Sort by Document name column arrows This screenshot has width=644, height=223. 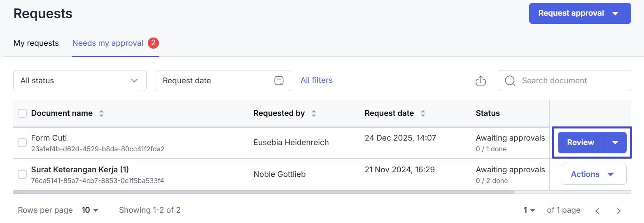click(x=101, y=113)
